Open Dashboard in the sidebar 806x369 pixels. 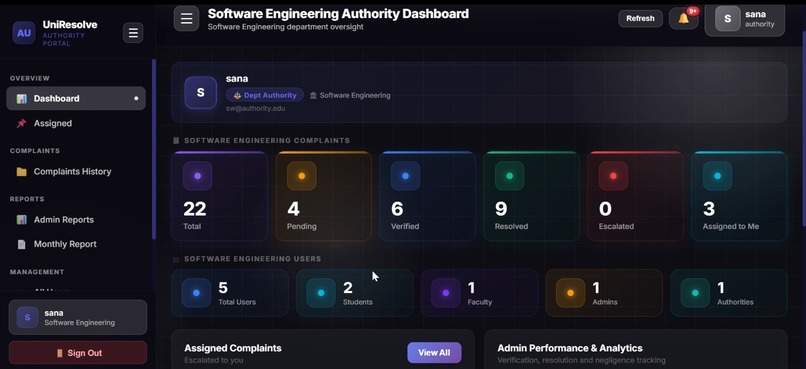(x=76, y=98)
